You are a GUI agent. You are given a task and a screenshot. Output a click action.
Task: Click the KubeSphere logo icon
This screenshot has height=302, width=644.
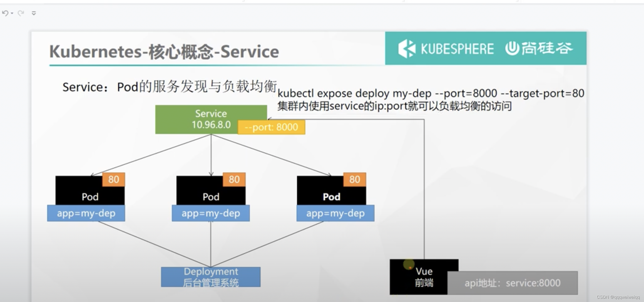(407, 49)
